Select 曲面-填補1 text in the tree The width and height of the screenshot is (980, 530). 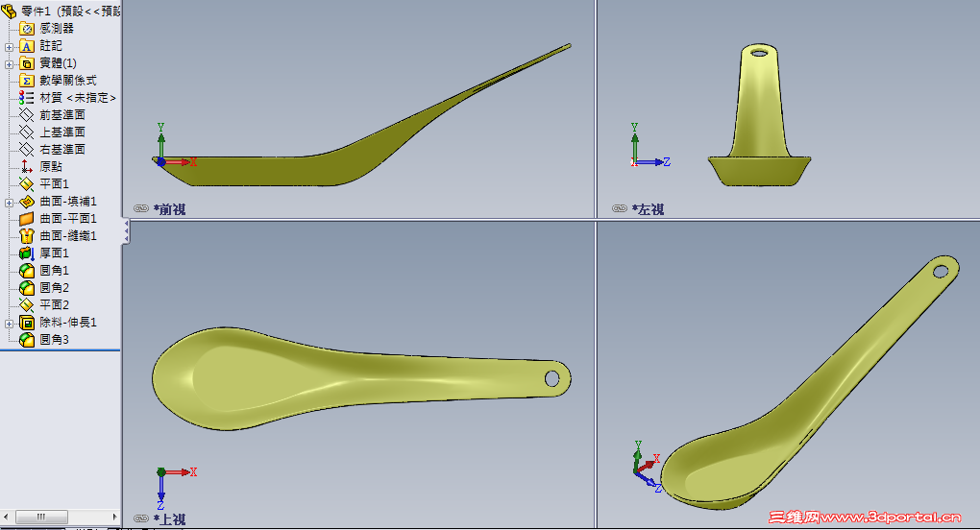[x=68, y=202]
